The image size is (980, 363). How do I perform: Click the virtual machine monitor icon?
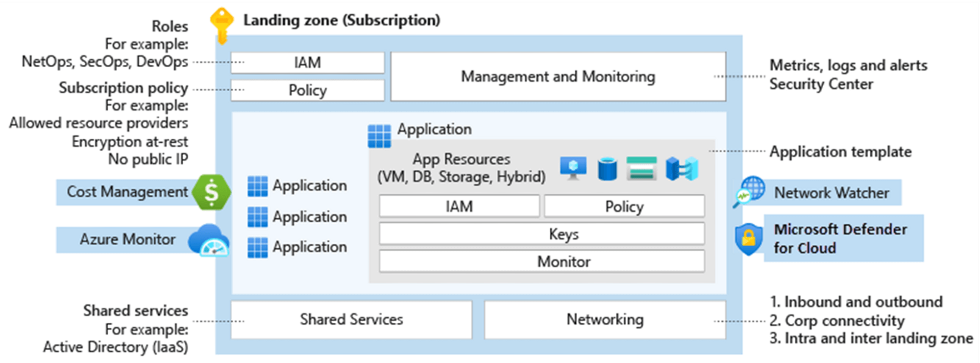573,168
